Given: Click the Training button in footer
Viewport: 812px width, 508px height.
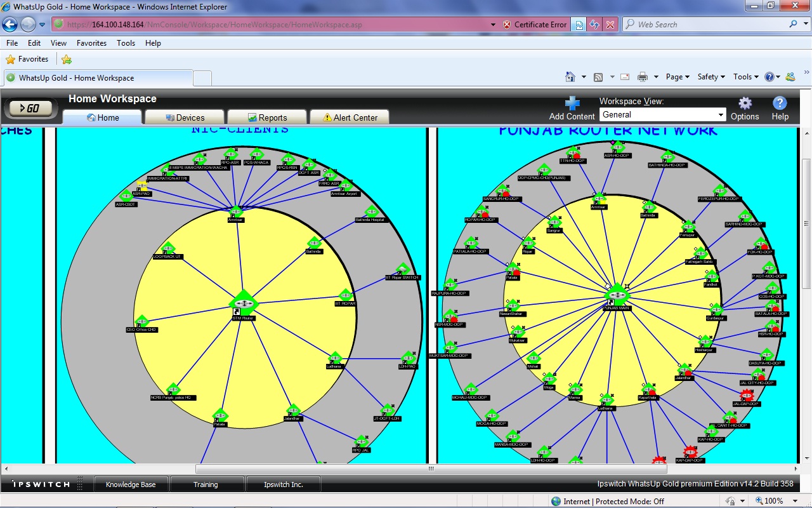Looking at the screenshot, I should tap(206, 485).
